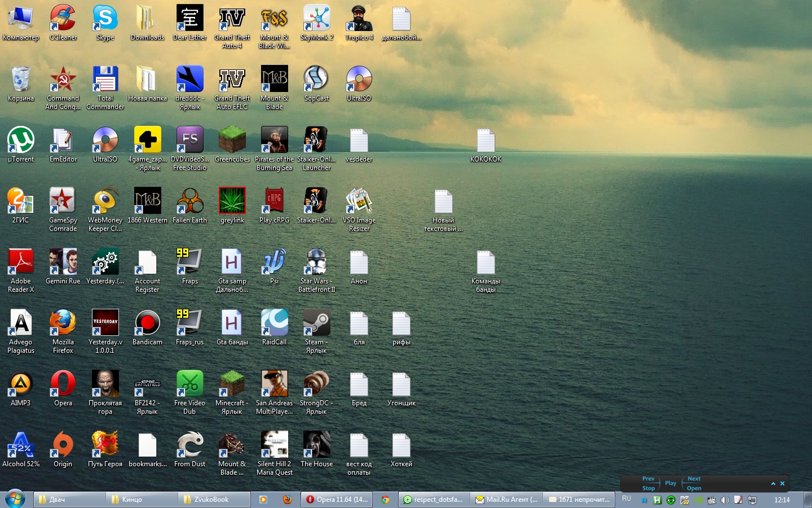
Task: Select the DVDVideoSoft Free Studio icon
Action: pos(190,140)
